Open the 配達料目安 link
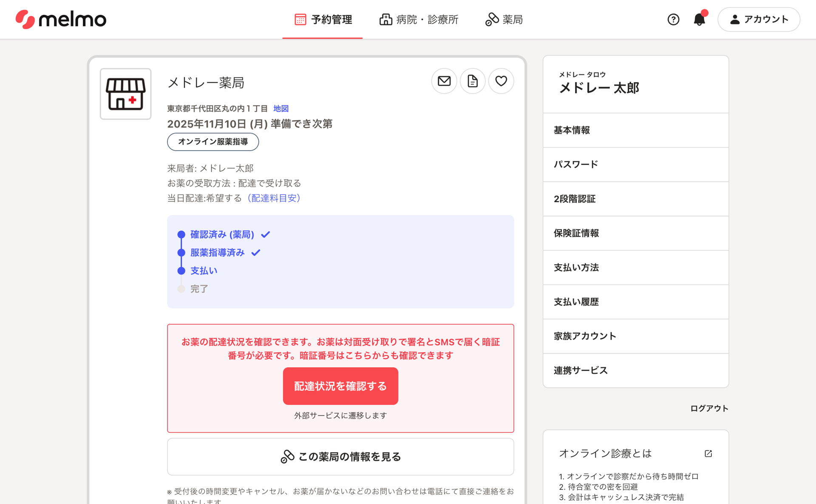 (x=274, y=198)
